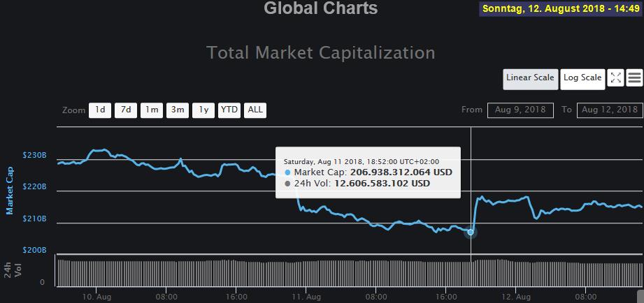Set zoom to 3m
644x303 pixels.
point(178,110)
